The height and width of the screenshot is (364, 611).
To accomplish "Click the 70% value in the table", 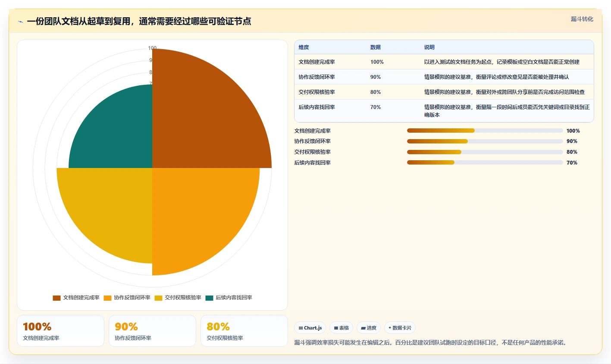I will tap(376, 107).
